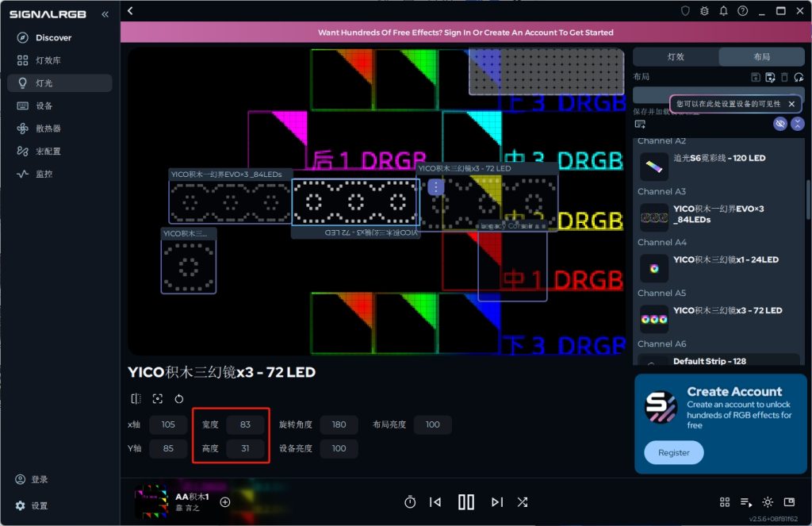Viewport: 812px width, 526px height.
Task: Click the timer icon in playback bar
Action: 410,501
